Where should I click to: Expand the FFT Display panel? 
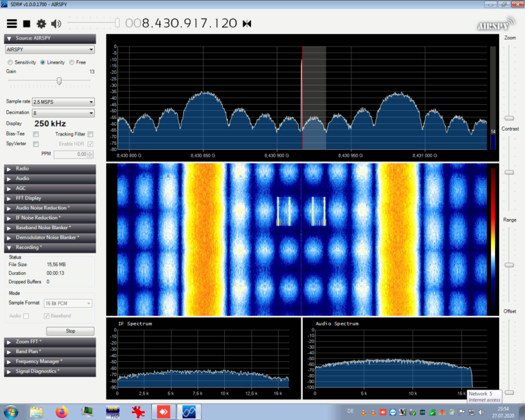pos(50,198)
